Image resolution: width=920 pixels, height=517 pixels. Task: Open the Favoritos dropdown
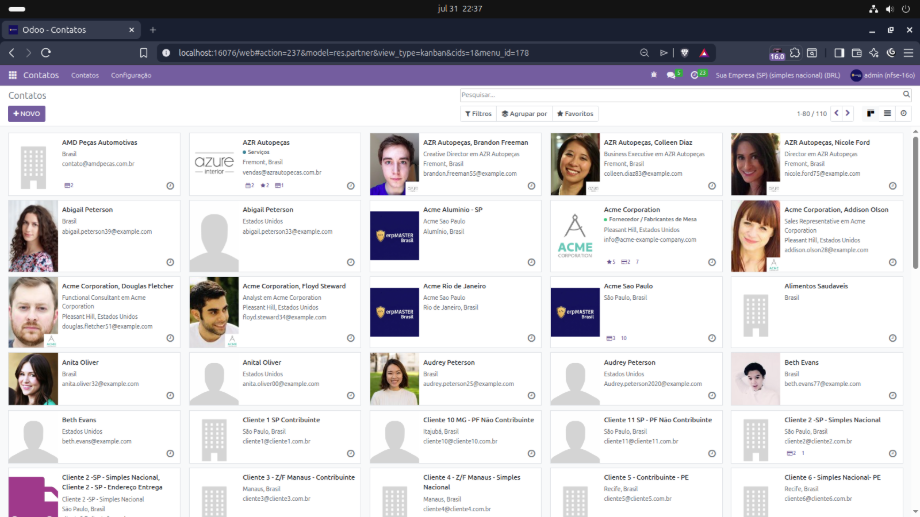[x=575, y=114]
